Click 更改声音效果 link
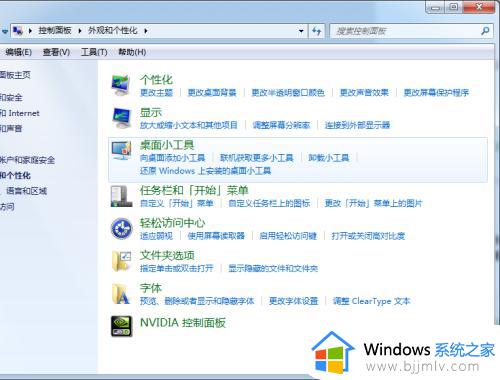Viewport: 500px width, 380px height. coord(364,92)
